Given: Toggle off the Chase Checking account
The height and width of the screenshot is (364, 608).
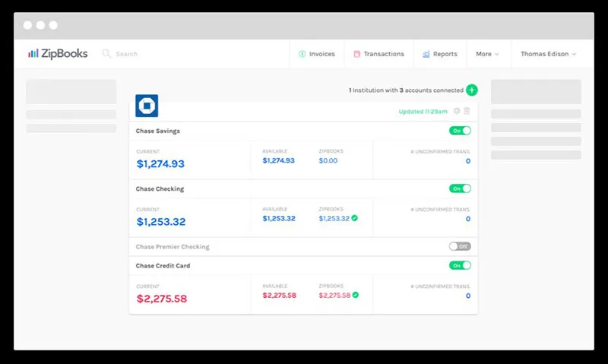Looking at the screenshot, I should [460, 188].
